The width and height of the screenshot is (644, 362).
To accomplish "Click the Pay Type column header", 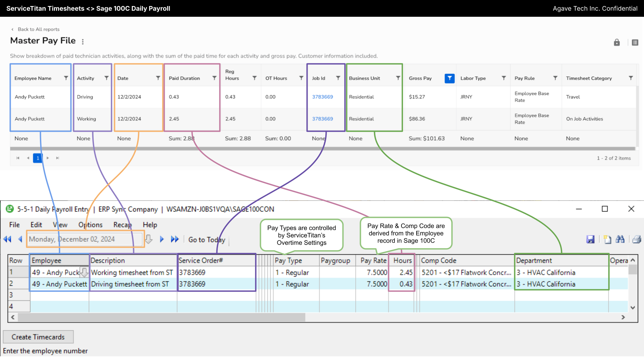I will (296, 260).
